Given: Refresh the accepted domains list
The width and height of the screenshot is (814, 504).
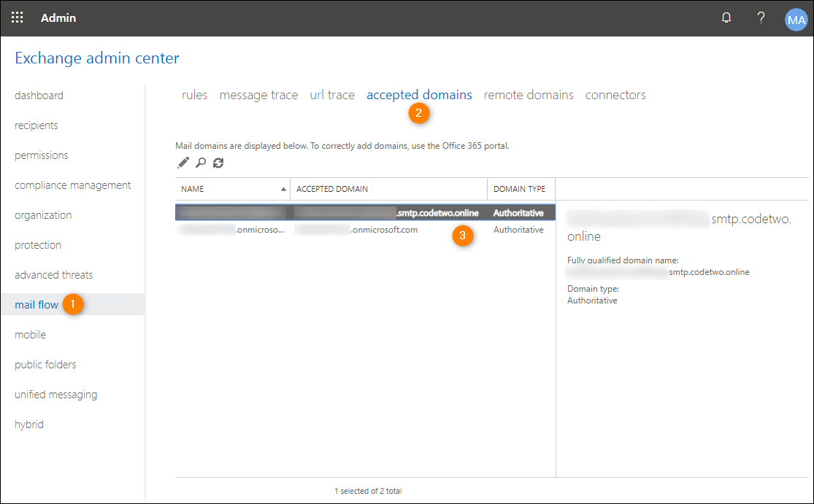Looking at the screenshot, I should click(x=218, y=163).
